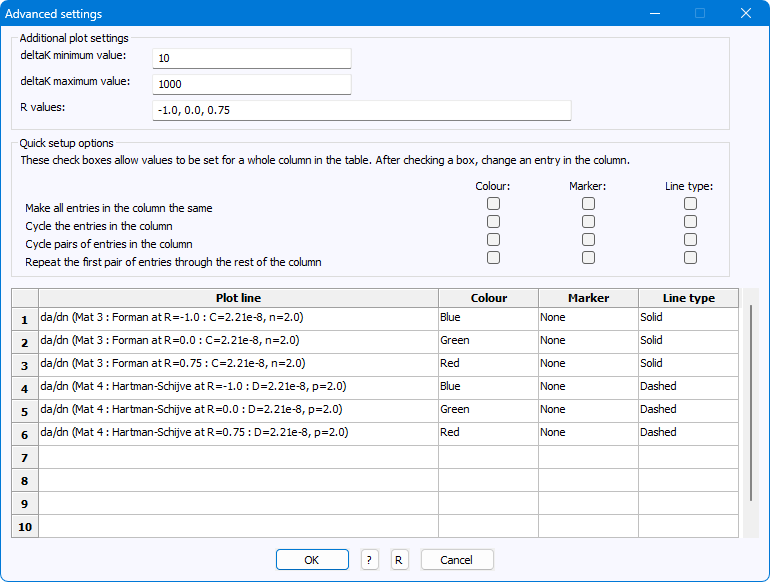Select Forman at R=0.0 plot line cell
Image resolution: width=770 pixels, height=582 pixels.
coord(238,342)
